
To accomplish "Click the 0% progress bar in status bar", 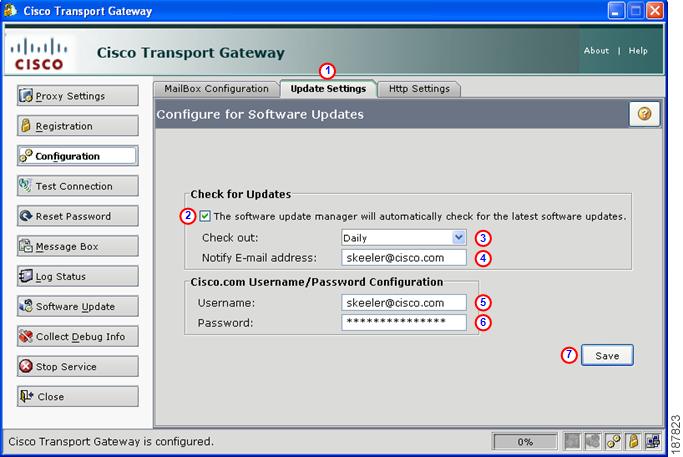I will coord(525,442).
